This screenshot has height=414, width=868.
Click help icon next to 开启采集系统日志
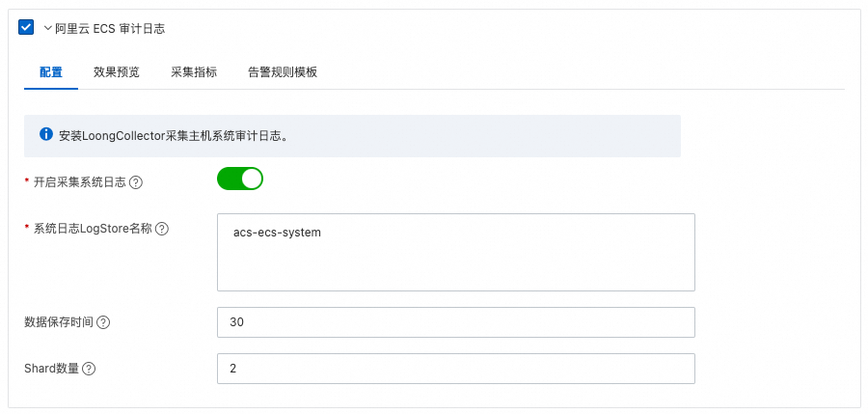click(136, 182)
